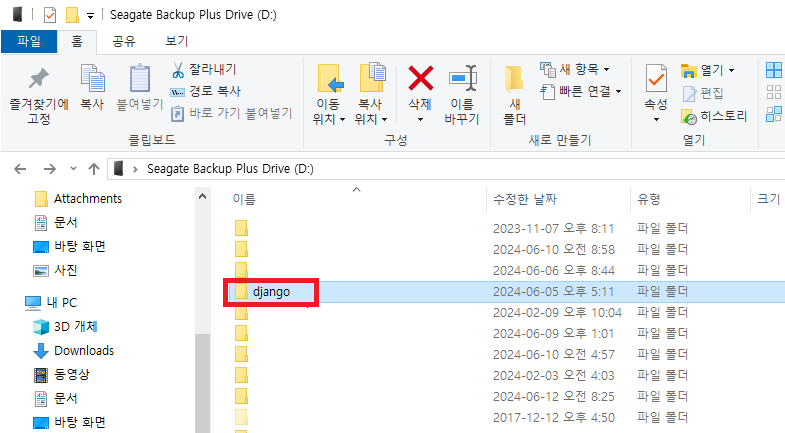785x433 pixels.
Task: Click the Pin to Quick access icon
Action: click(39, 79)
